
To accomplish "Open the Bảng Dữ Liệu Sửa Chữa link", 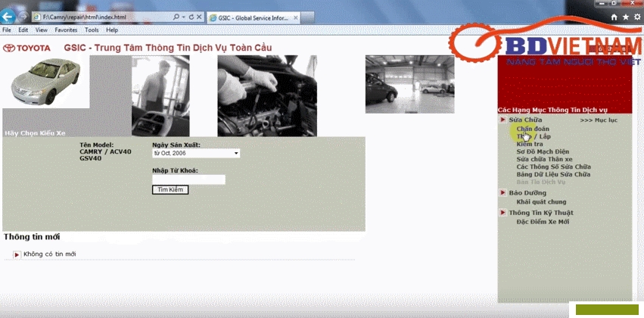I will pyautogui.click(x=553, y=174).
